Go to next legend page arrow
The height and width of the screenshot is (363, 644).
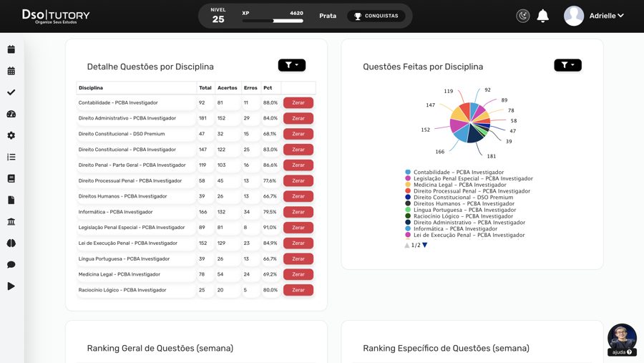[424, 245]
